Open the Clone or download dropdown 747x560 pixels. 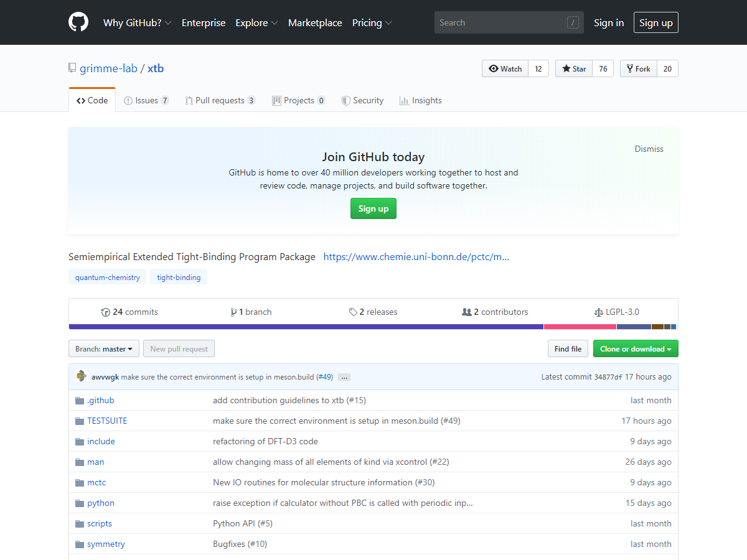pos(635,349)
